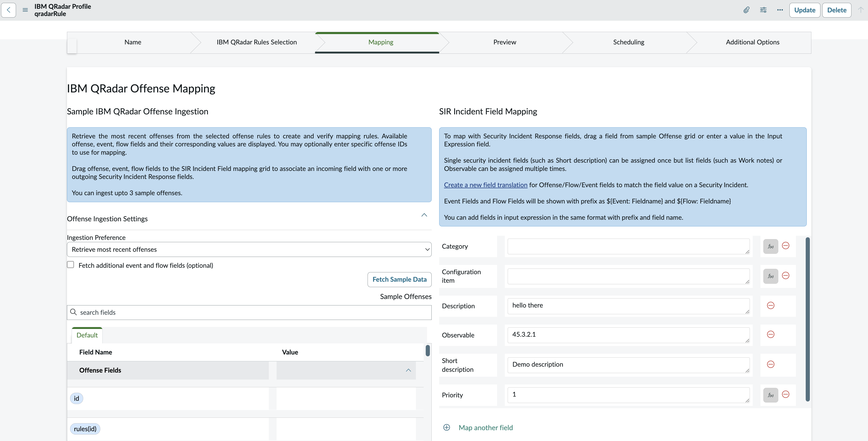Image resolution: width=868 pixels, height=441 pixels.
Task: Click the up arrow in header
Action: [x=860, y=10]
